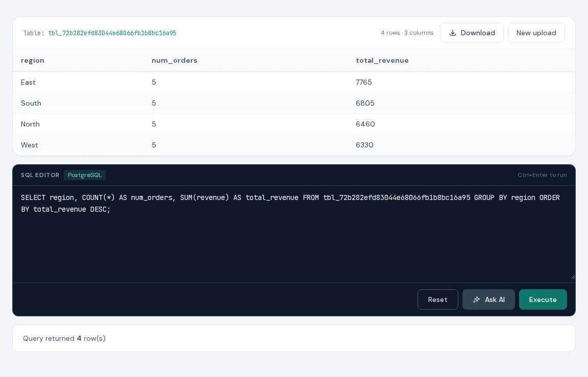This screenshot has height=377, width=588.
Task: Click num_orders value 5 in South row
Action: pos(154,103)
